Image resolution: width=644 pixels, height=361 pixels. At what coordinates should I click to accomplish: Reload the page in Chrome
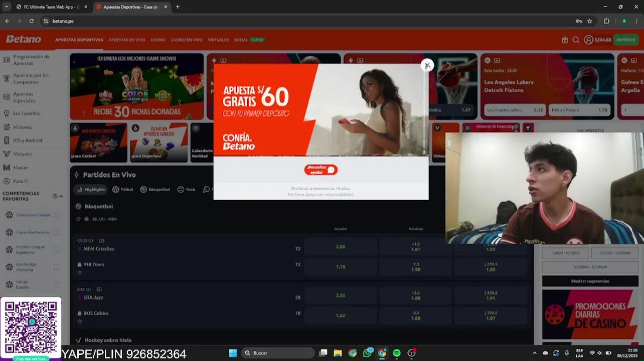(x=31, y=21)
